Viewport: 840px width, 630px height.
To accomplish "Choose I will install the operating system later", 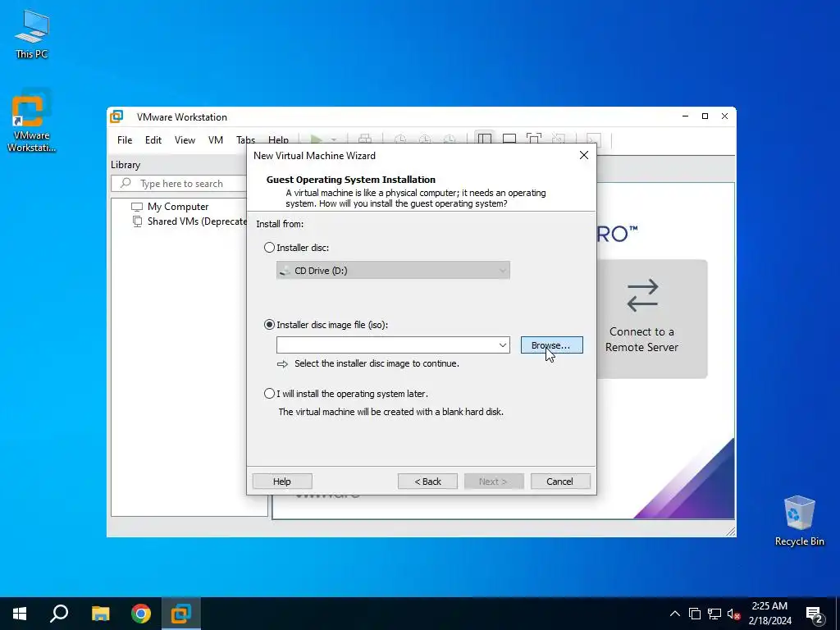I will pyautogui.click(x=269, y=393).
